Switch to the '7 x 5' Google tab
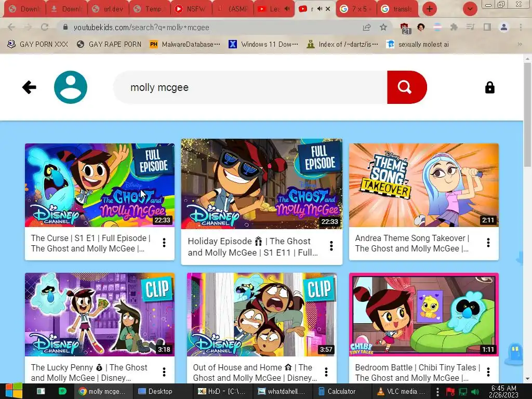Viewport: 532px width, 399px height. tap(356, 9)
